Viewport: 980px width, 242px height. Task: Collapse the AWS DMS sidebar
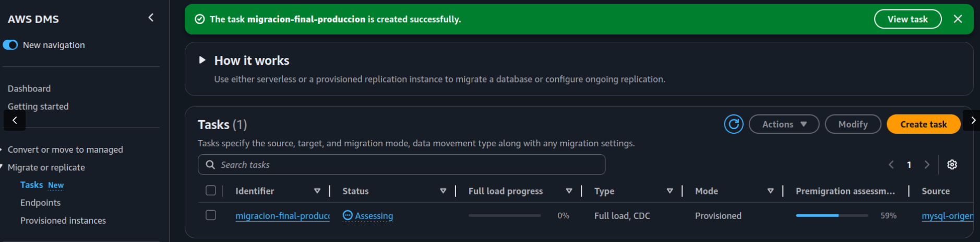point(151,18)
